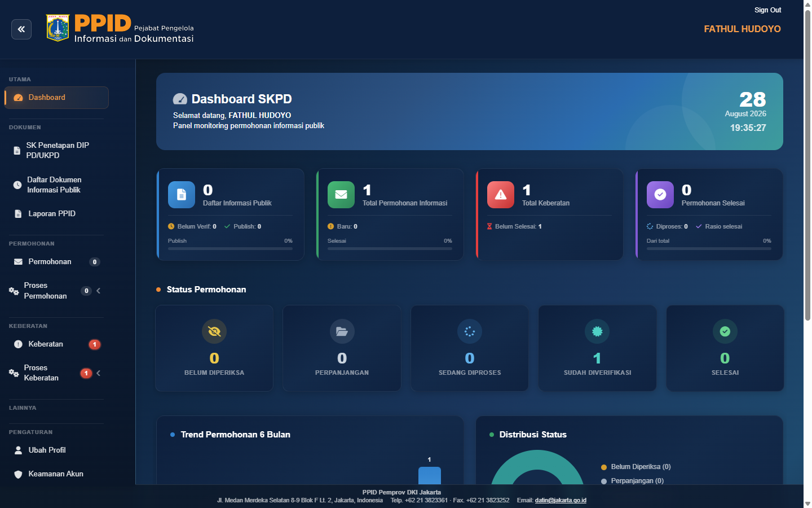Viewport: 812px width, 508px height.
Task: Click the PPID Jakarta crest logo
Action: click(58, 28)
